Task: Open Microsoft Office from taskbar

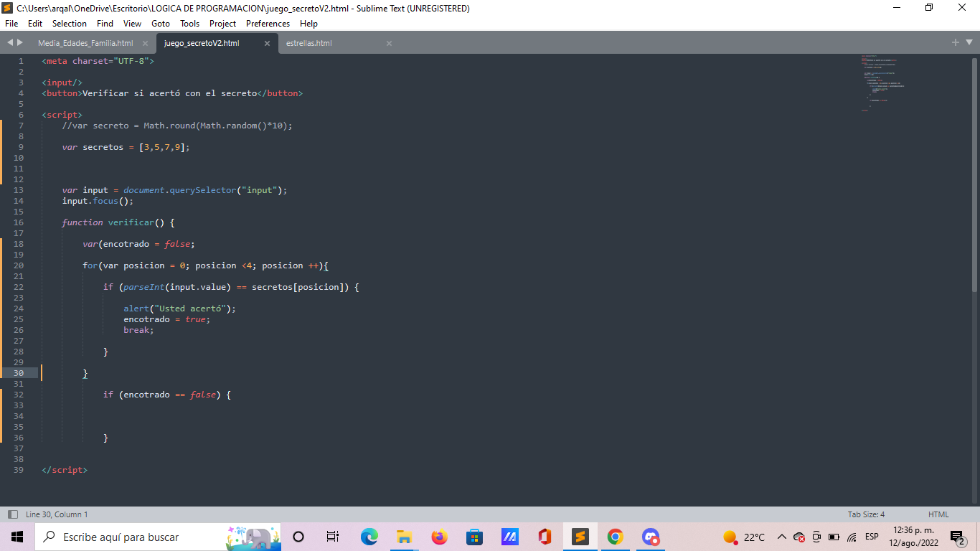Action: (x=545, y=537)
